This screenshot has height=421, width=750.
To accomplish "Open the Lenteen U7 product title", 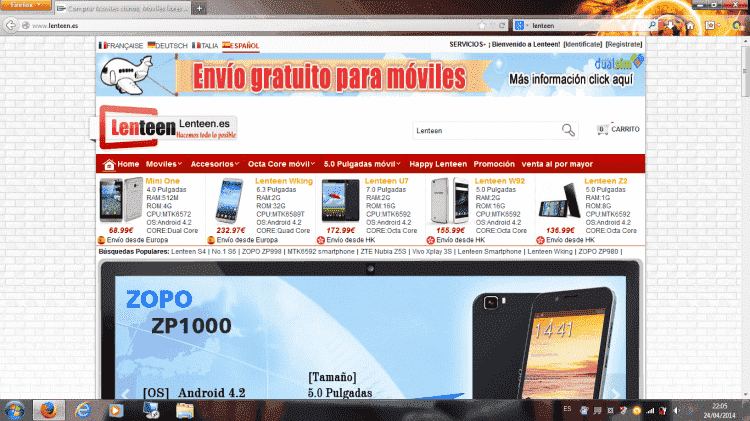I will [x=386, y=181].
